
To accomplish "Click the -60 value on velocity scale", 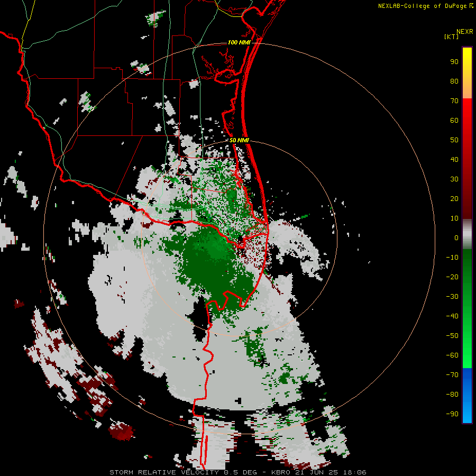I will click(x=452, y=355).
